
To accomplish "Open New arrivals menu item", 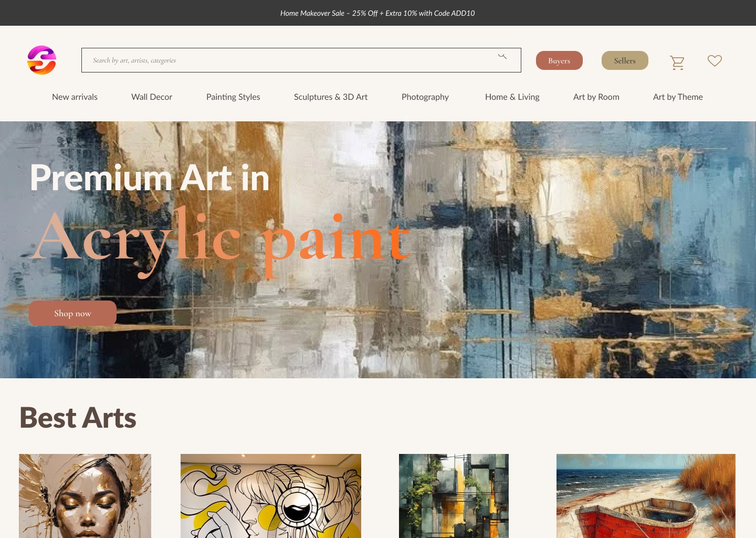I will pos(75,97).
